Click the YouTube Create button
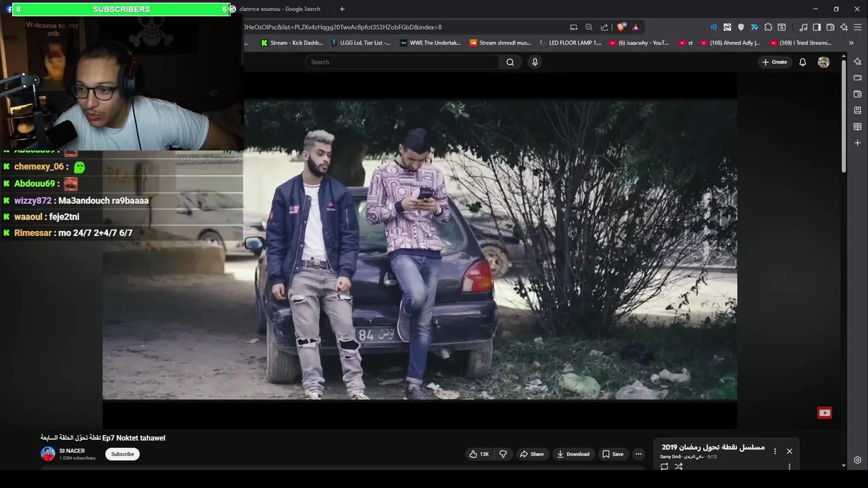 click(x=774, y=62)
